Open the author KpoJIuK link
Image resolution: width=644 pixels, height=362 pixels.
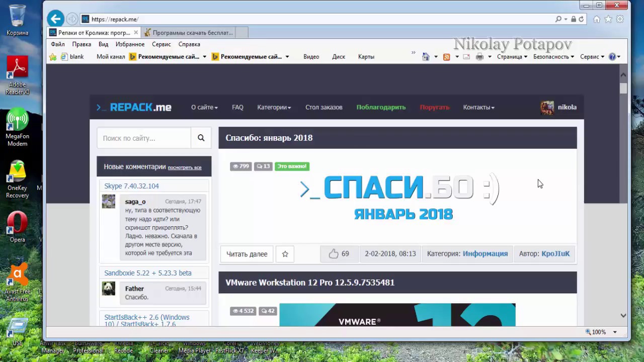[555, 254]
